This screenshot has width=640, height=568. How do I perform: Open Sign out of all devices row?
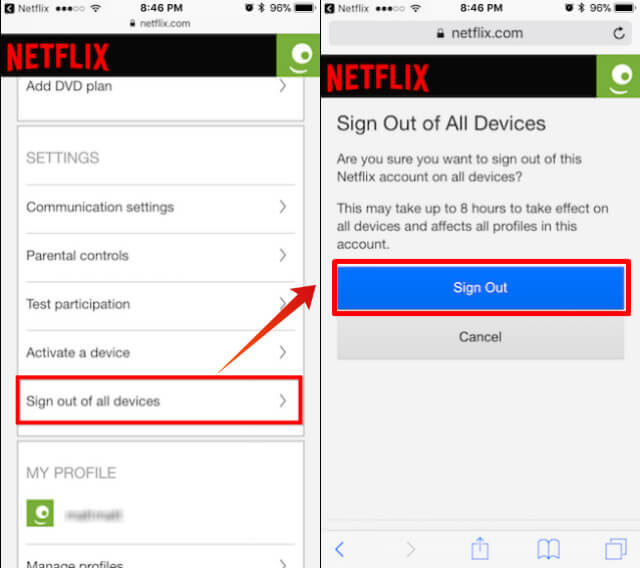pyautogui.click(x=159, y=401)
